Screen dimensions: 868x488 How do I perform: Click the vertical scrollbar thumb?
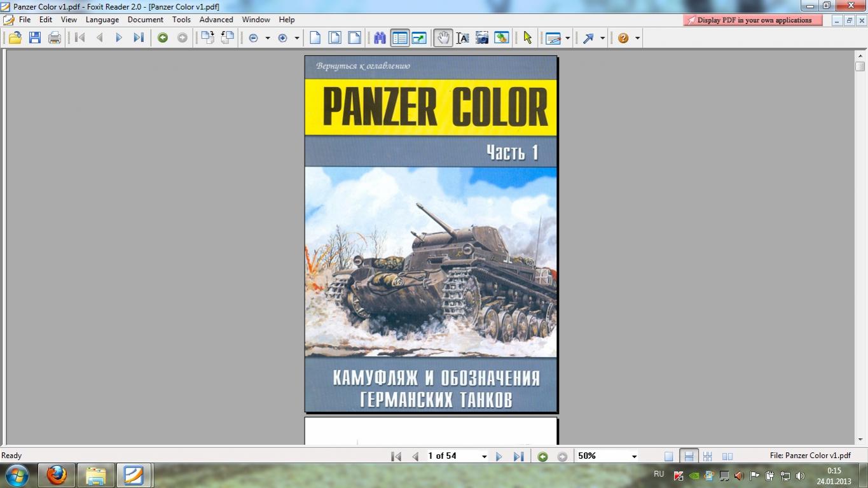[860, 66]
